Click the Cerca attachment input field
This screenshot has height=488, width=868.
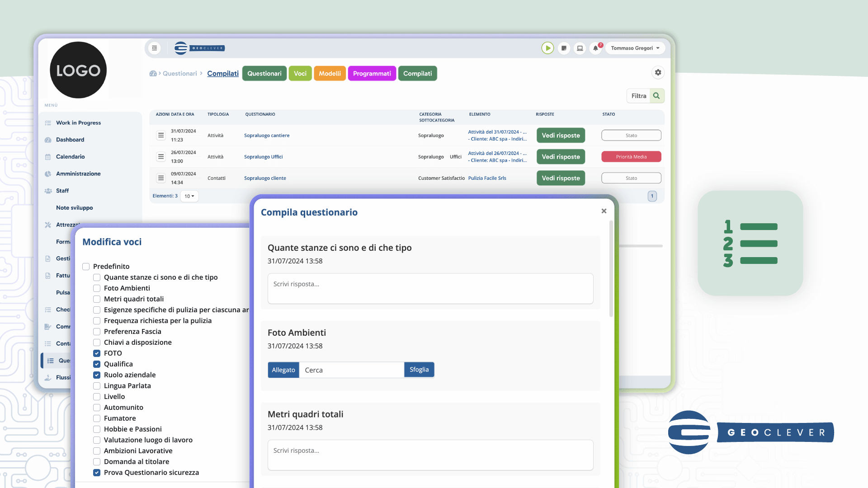click(351, 370)
